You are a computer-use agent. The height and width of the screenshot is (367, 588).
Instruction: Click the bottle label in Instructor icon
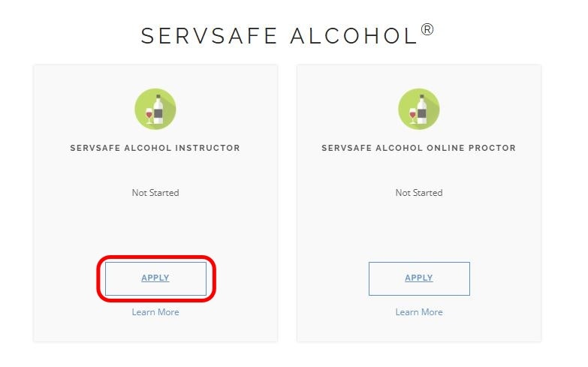point(158,114)
